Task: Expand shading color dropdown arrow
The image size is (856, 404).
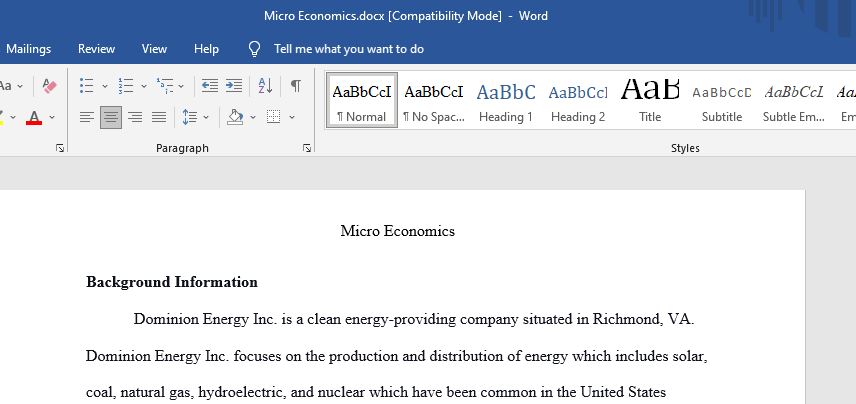Action: coord(253,117)
